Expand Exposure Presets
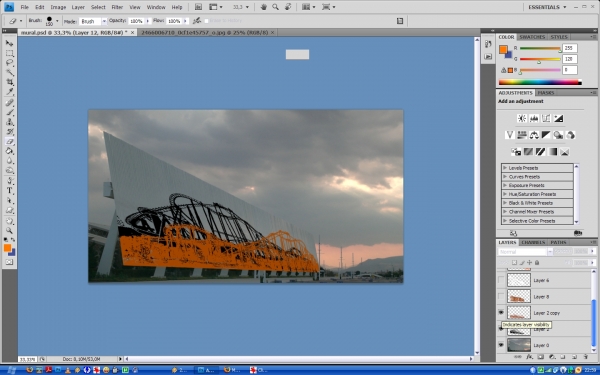600x375 pixels. click(505, 185)
